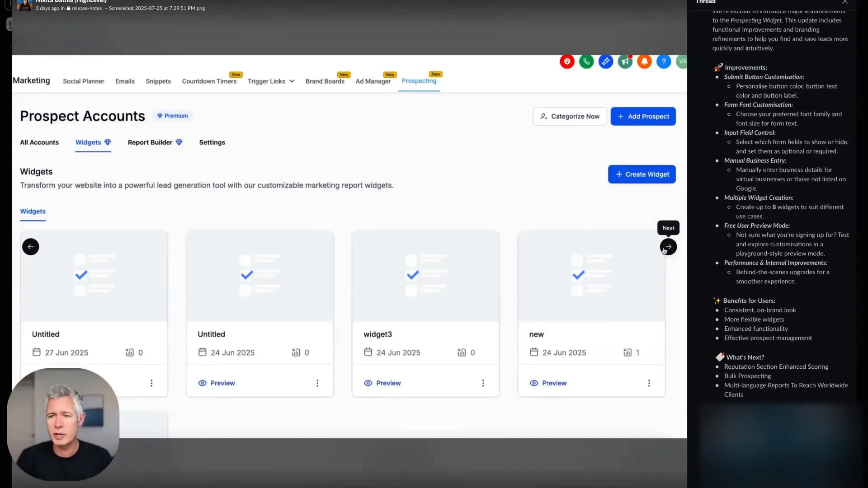Select the Widgets sub-tab below the description
Screen dimensions: 868x488
33,211
